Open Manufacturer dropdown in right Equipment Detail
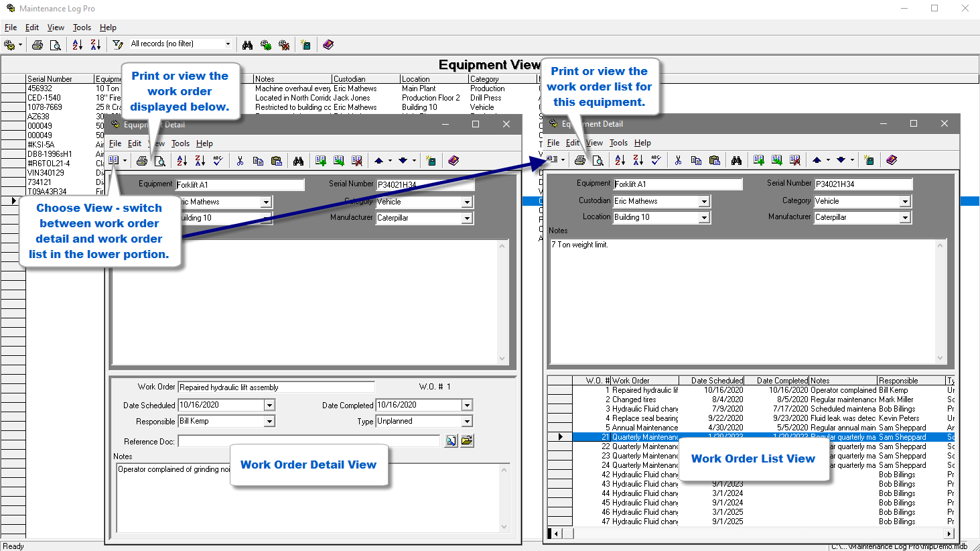Screen dimensions: 980x551 point(905,217)
